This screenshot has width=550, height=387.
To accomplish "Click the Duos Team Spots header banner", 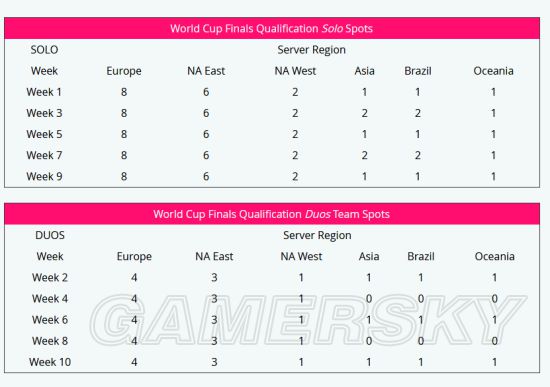I will 272,214.
